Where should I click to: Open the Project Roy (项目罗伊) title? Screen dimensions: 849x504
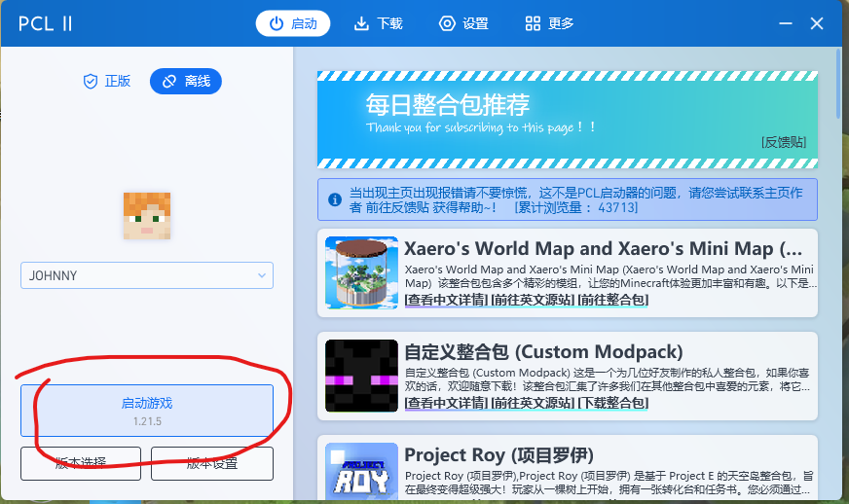click(x=499, y=454)
